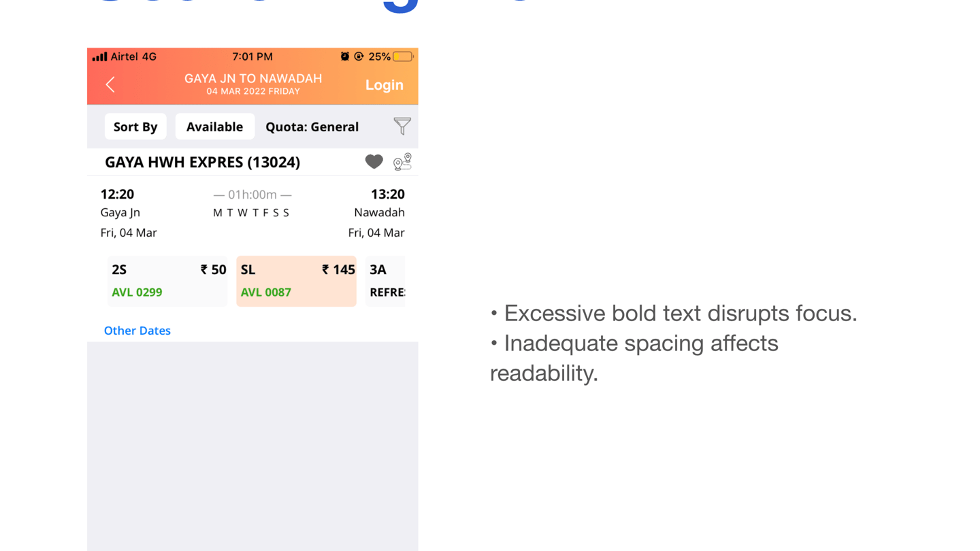Select the 3A class card
The width and height of the screenshot is (980, 551).
click(x=385, y=281)
